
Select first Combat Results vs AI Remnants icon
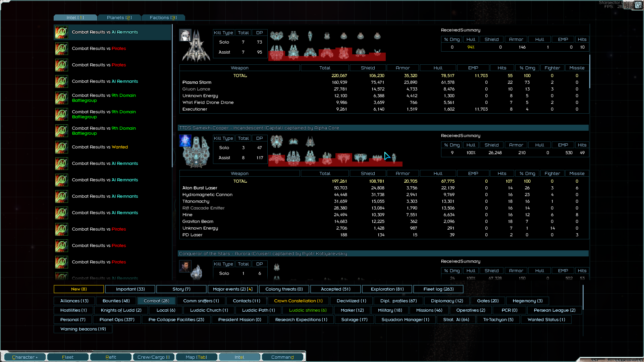tap(62, 32)
